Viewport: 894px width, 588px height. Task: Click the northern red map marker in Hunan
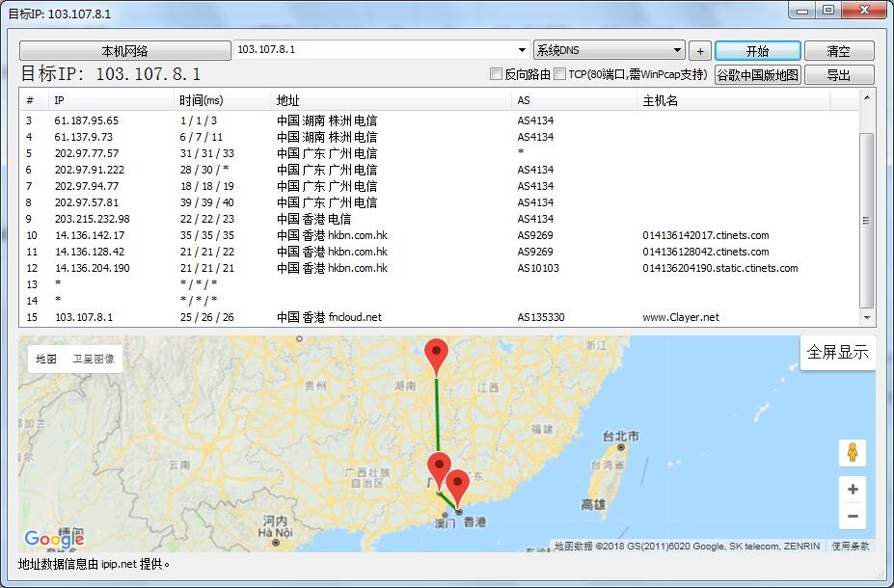[437, 355]
